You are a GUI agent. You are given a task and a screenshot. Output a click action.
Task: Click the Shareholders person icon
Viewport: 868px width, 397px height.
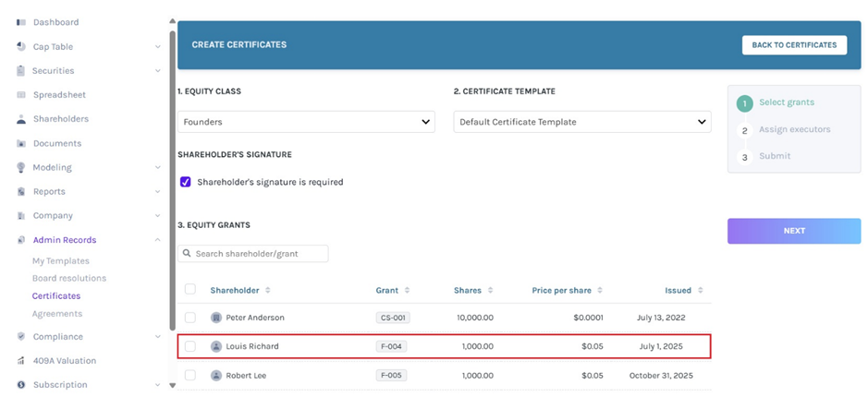click(20, 119)
